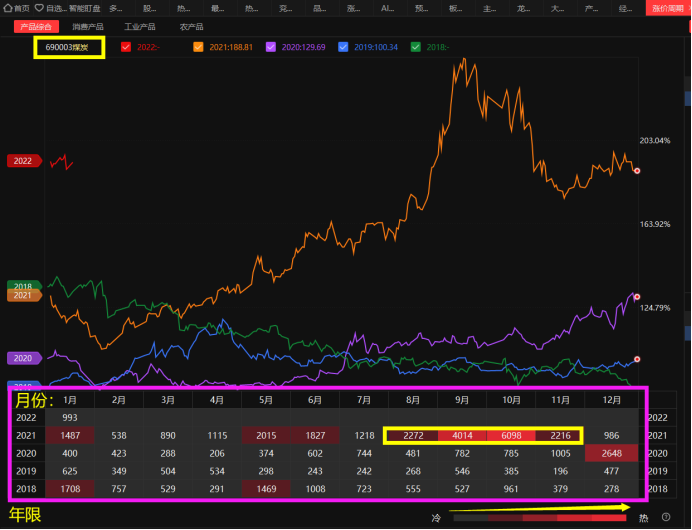Uncheck the red 2022 series checkbox
Screen dimensions: 692x530
(126, 47)
